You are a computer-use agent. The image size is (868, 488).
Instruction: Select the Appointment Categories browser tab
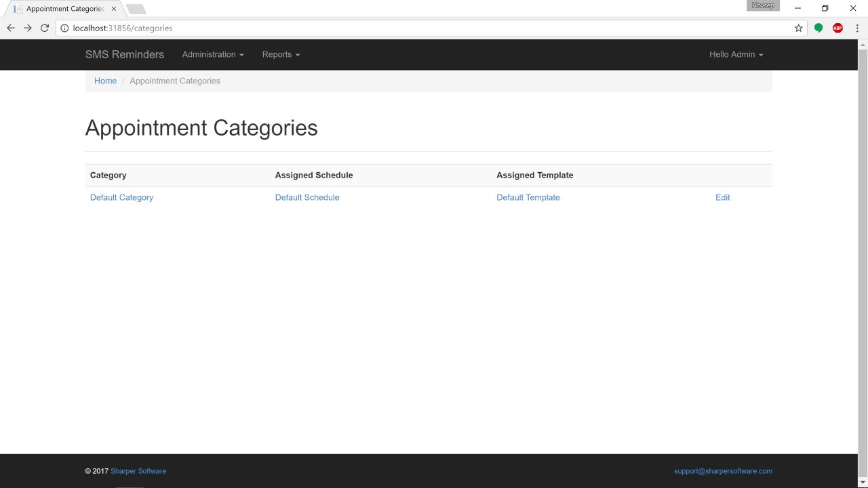click(x=64, y=9)
